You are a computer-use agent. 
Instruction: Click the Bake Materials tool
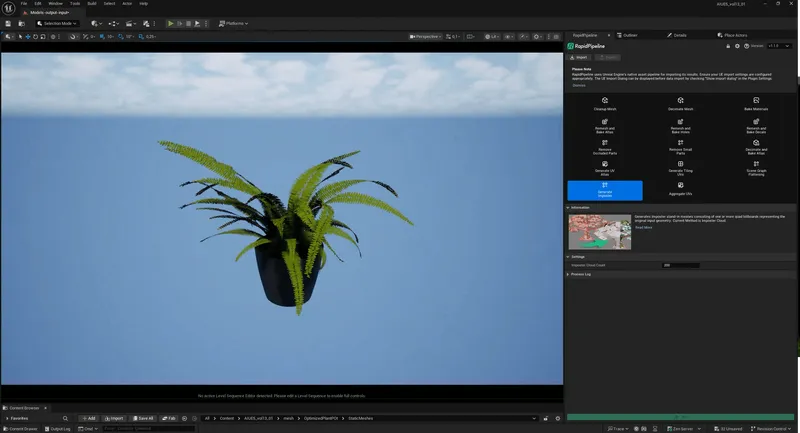point(756,103)
